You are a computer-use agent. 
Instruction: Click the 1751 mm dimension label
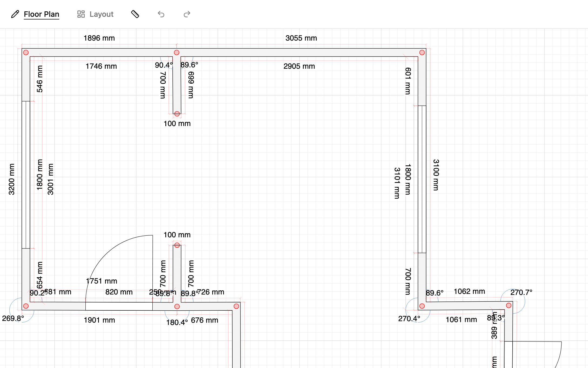pos(102,281)
